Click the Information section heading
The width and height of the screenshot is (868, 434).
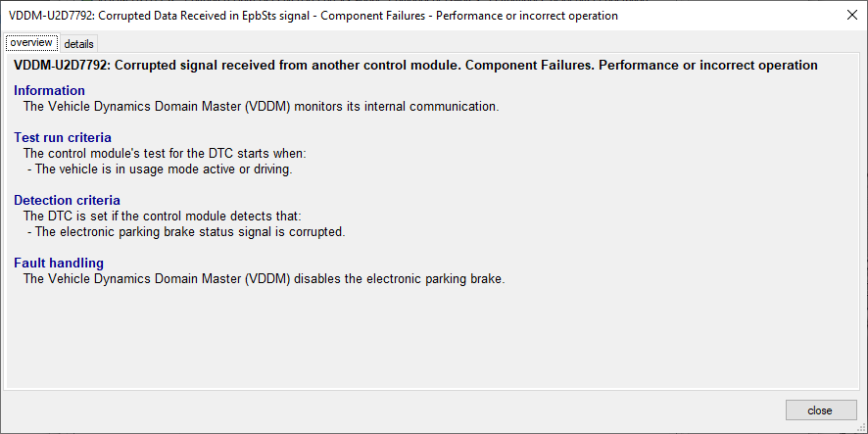pos(49,91)
